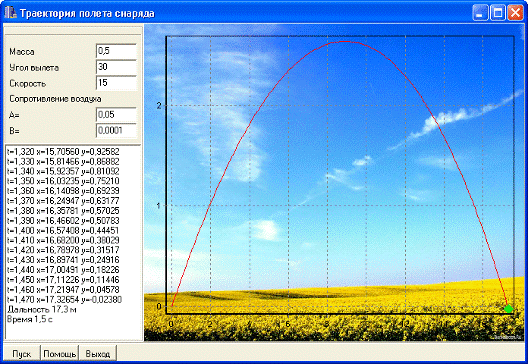Screen dimensions: 528x364
Task: Maximize the trajectory window
Action: tap(497, 13)
